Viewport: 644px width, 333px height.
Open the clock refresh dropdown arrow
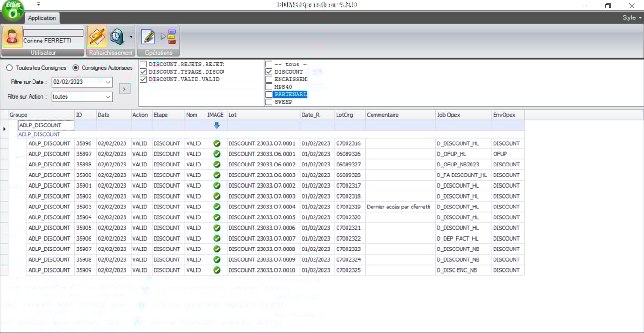(x=131, y=37)
